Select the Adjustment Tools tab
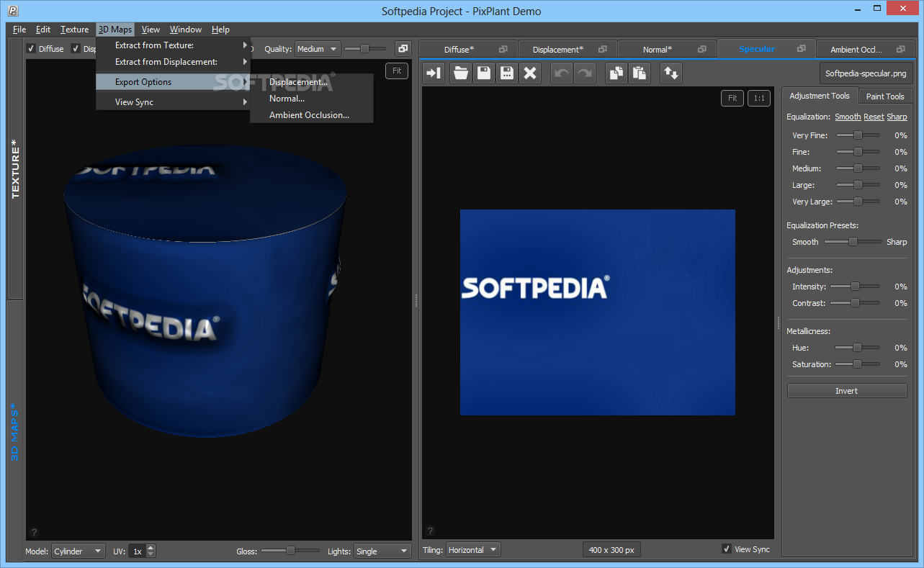924x568 pixels. tap(820, 96)
